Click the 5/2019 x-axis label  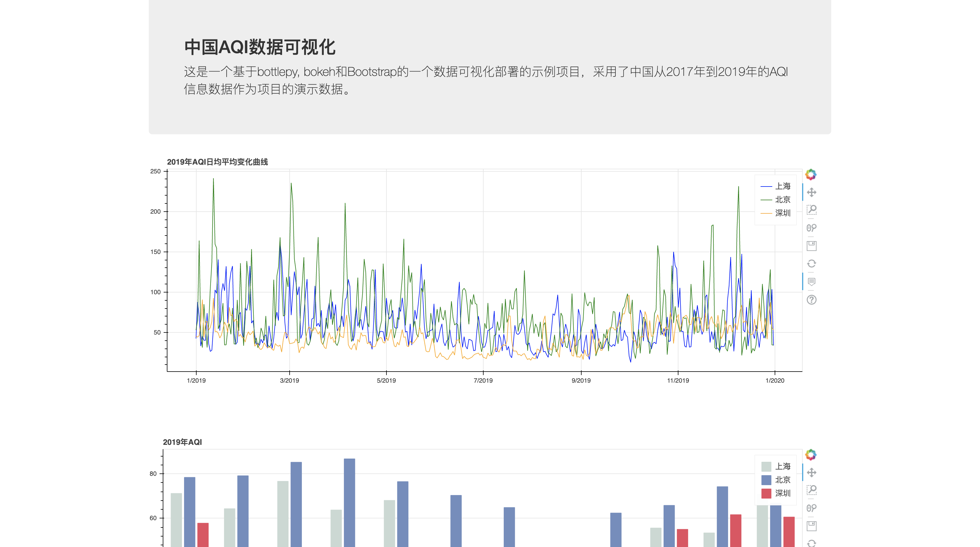(x=386, y=381)
